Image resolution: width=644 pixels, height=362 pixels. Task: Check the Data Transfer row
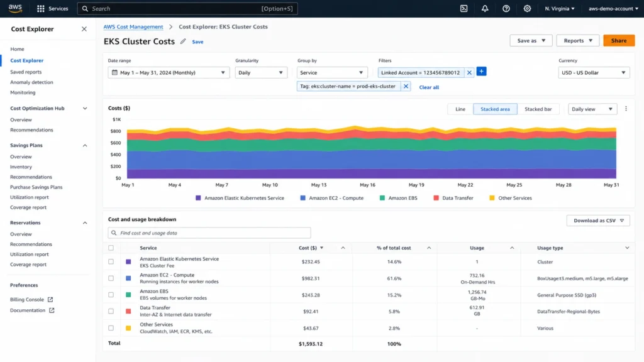111,311
